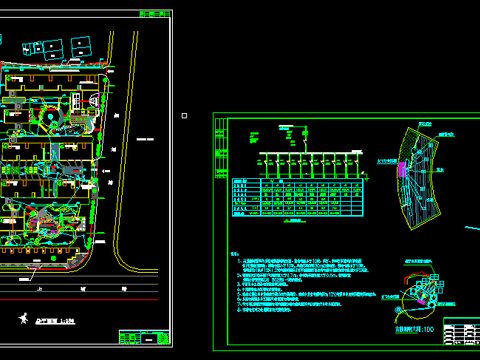Click the white label right of the yellow road

145,139
